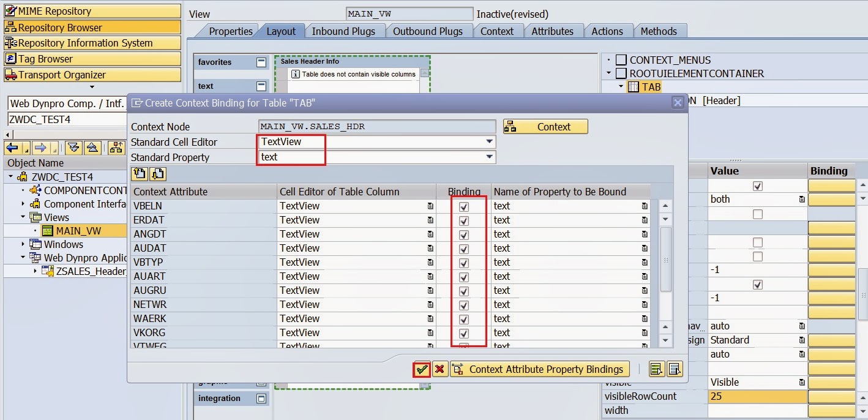This screenshot has width=868, height=420.
Task: Switch to the Inbound Plugs tab
Action: (345, 31)
